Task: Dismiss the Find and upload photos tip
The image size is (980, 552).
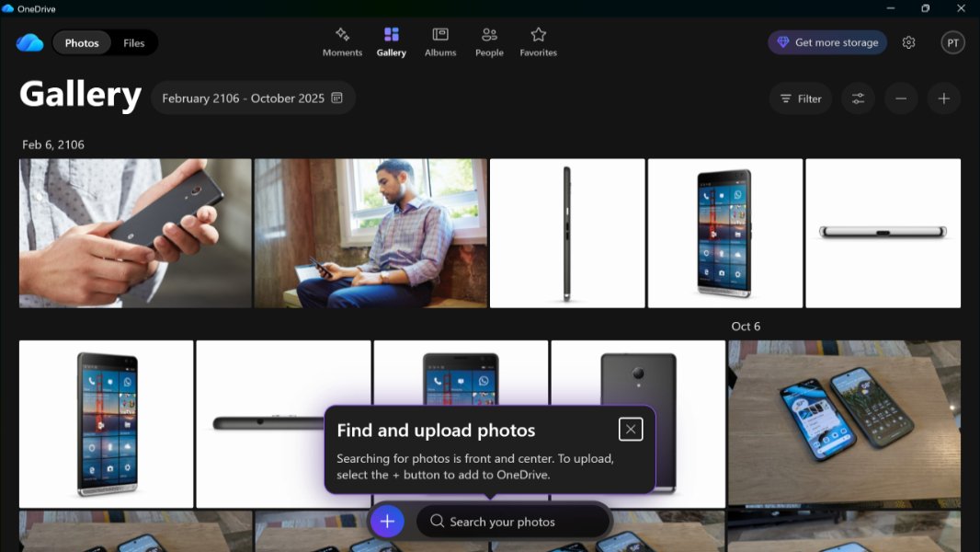Action: point(631,429)
